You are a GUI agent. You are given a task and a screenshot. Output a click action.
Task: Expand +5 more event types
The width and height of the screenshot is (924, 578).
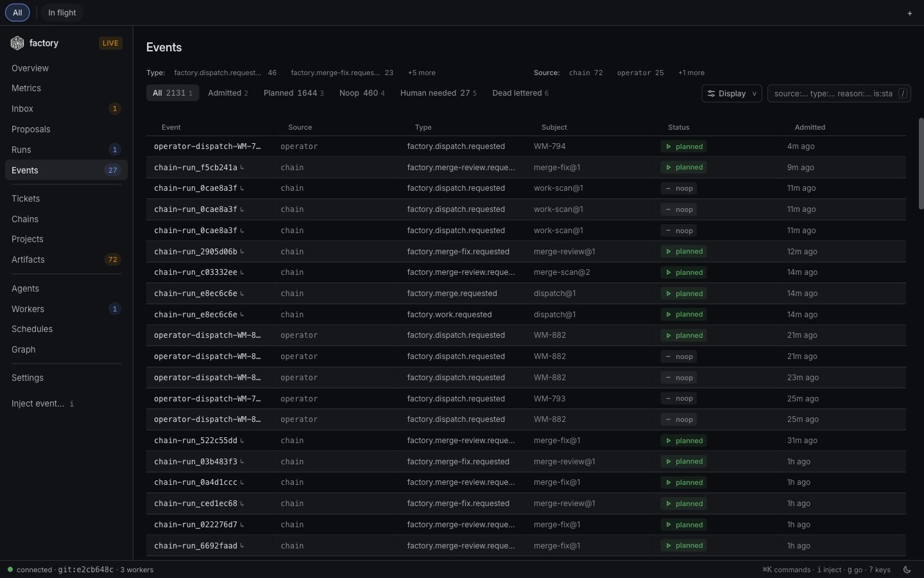point(422,73)
